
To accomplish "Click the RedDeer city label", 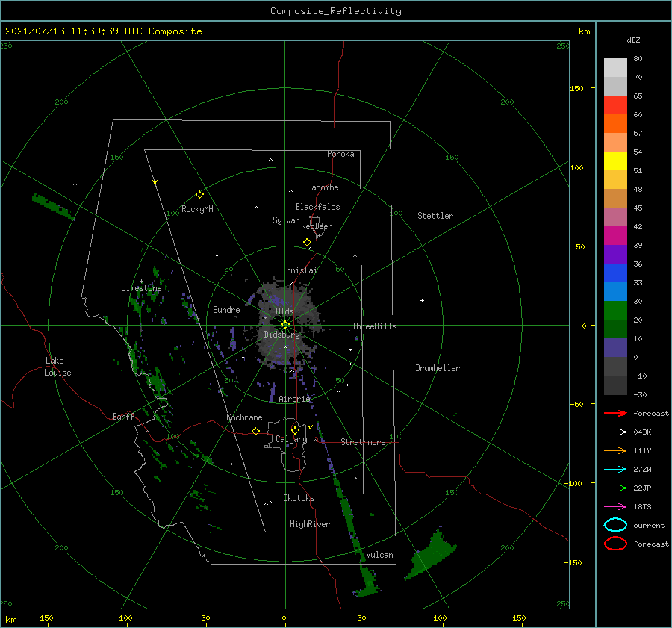I will click(x=317, y=226).
